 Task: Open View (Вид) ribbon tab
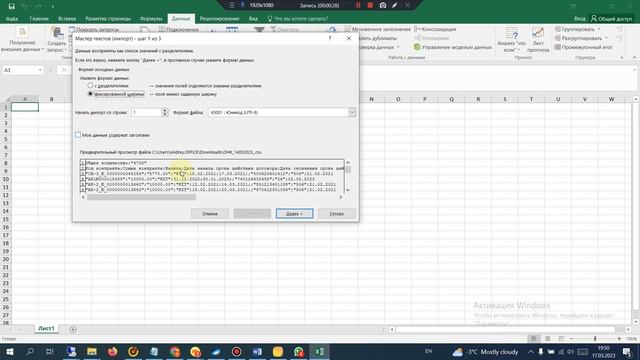pyautogui.click(x=253, y=18)
